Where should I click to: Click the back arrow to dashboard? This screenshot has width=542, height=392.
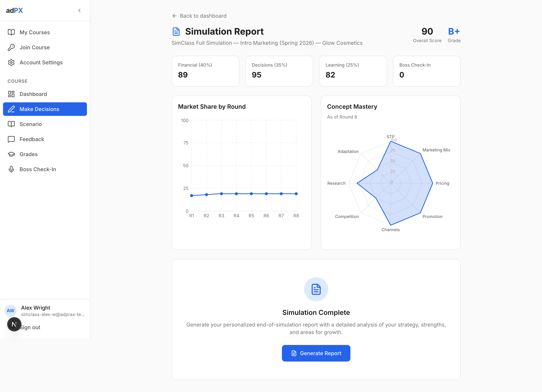click(x=174, y=16)
